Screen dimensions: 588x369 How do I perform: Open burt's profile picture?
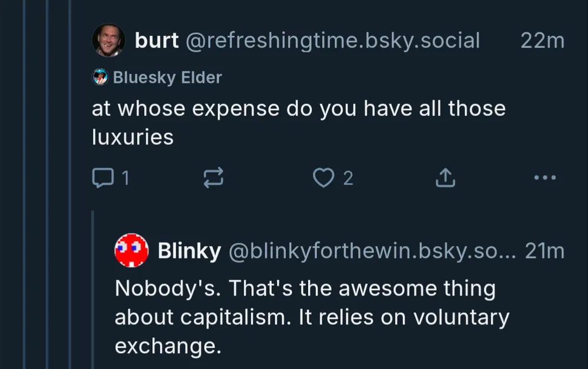[x=108, y=41]
